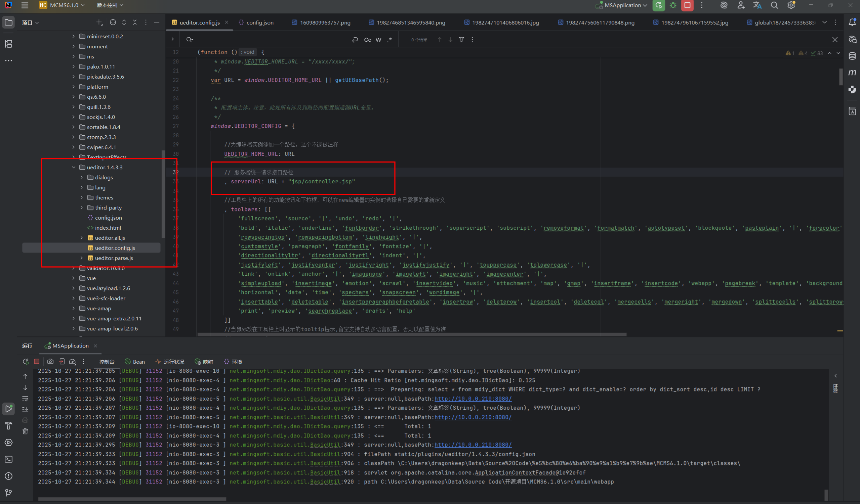Viewport: 860px width, 504px height.
Task: Click the Debug MSApplication bug icon
Action: 673,5
